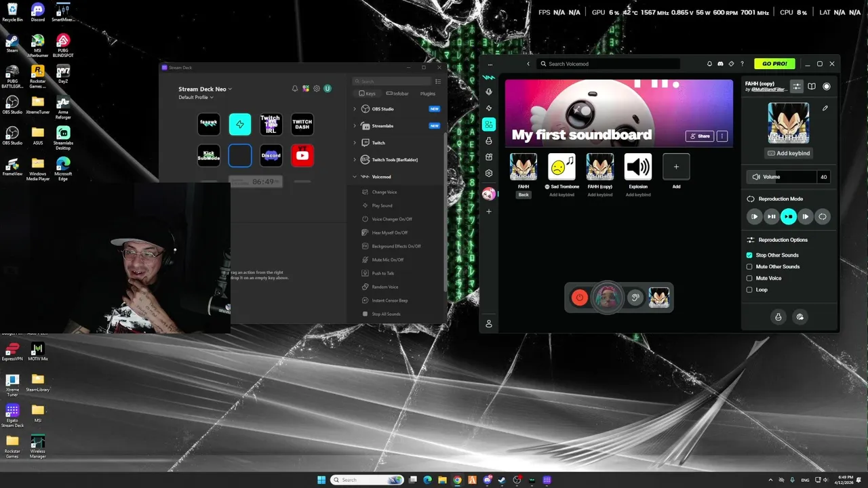Enable Mute Voice checkbox
Viewport: 868px width, 488px height.
point(749,278)
